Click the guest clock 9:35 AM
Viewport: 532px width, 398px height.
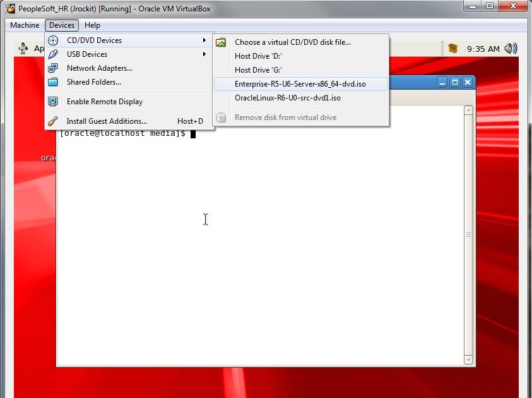pyautogui.click(x=483, y=49)
